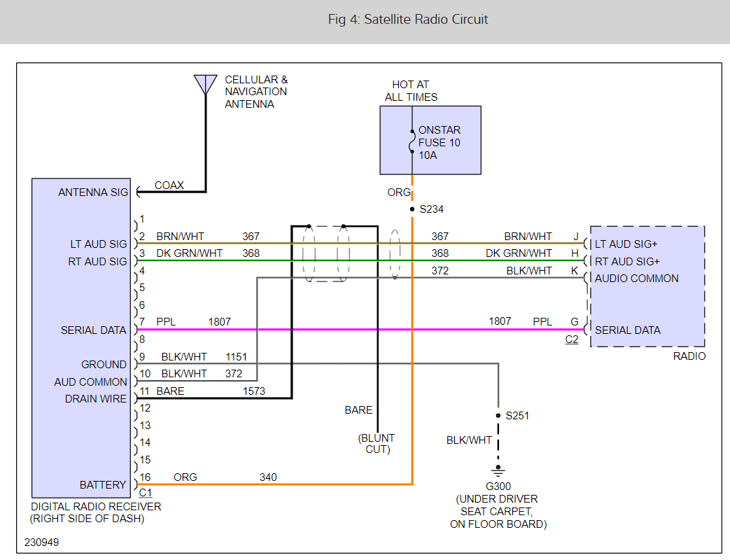This screenshot has width=730, height=560.
Task: Select the S251 splice point
Action: pos(498,415)
